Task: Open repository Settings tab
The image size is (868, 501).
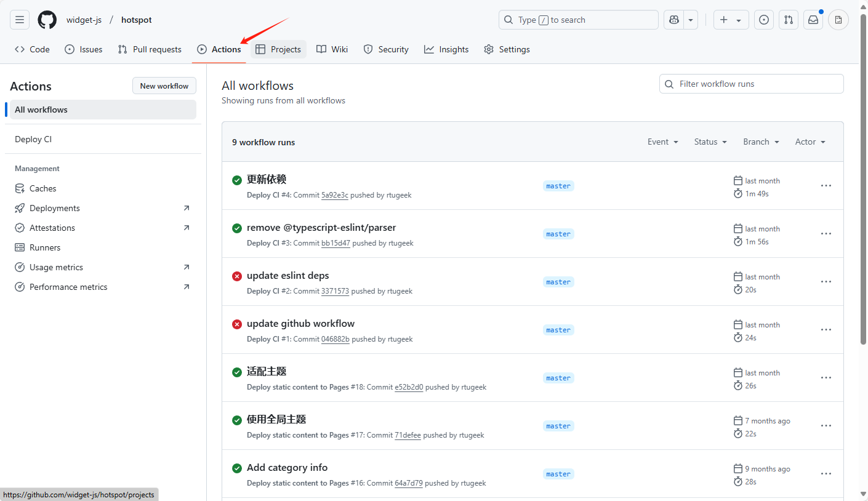Action: click(x=507, y=49)
